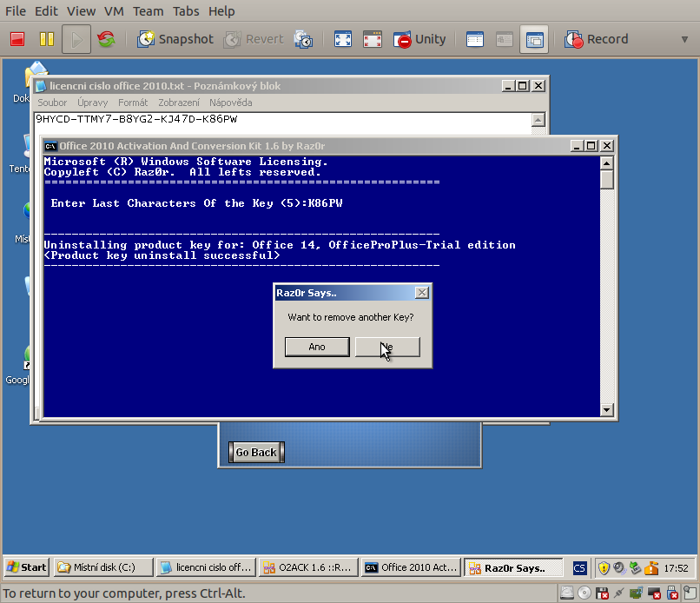Image resolution: width=700 pixels, height=603 pixels.
Task: Reset the virtual machine using the red-green arrows icon
Action: coord(106,39)
